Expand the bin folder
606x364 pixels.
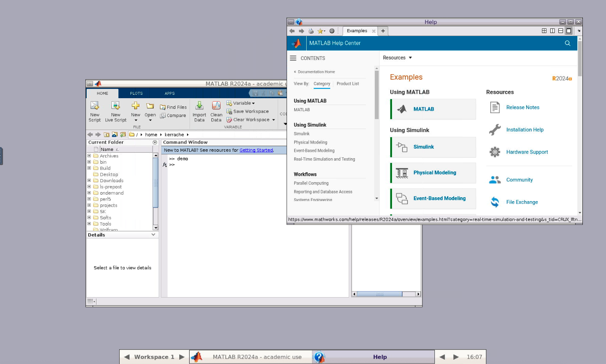[x=89, y=162]
